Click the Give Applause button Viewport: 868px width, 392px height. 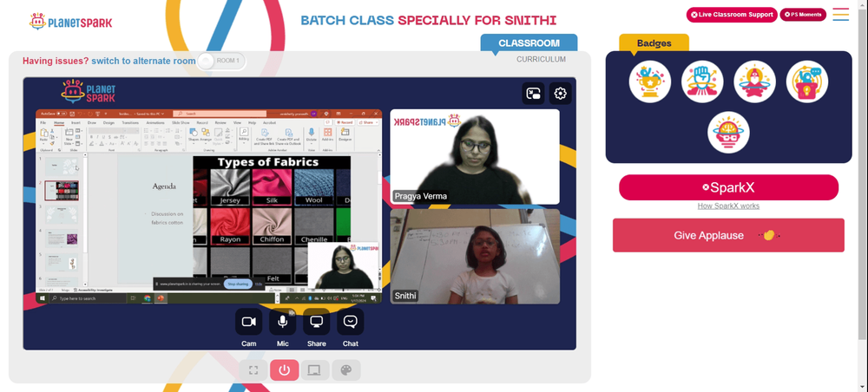pyautogui.click(x=728, y=235)
